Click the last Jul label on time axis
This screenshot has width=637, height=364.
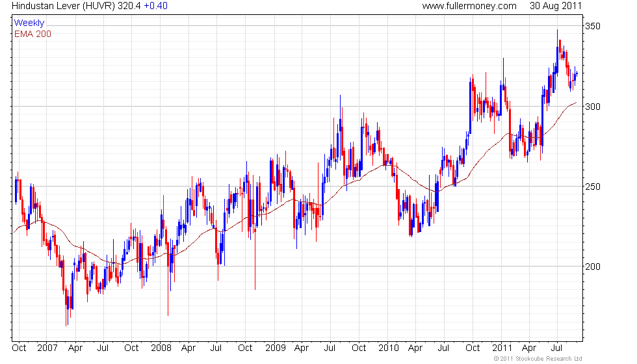tap(556, 348)
